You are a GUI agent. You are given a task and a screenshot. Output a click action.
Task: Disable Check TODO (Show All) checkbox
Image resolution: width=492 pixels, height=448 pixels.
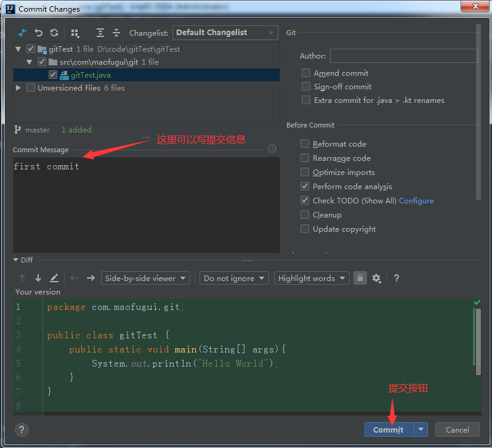click(x=305, y=200)
